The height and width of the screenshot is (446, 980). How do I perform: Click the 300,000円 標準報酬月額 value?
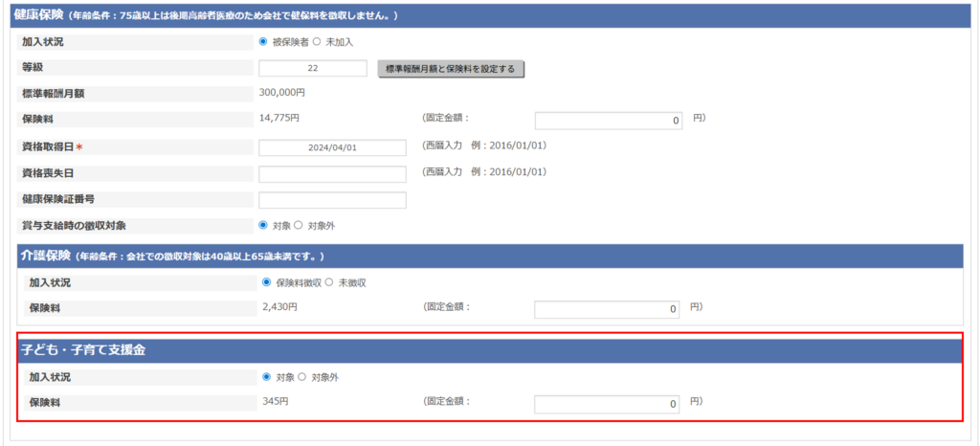[282, 94]
